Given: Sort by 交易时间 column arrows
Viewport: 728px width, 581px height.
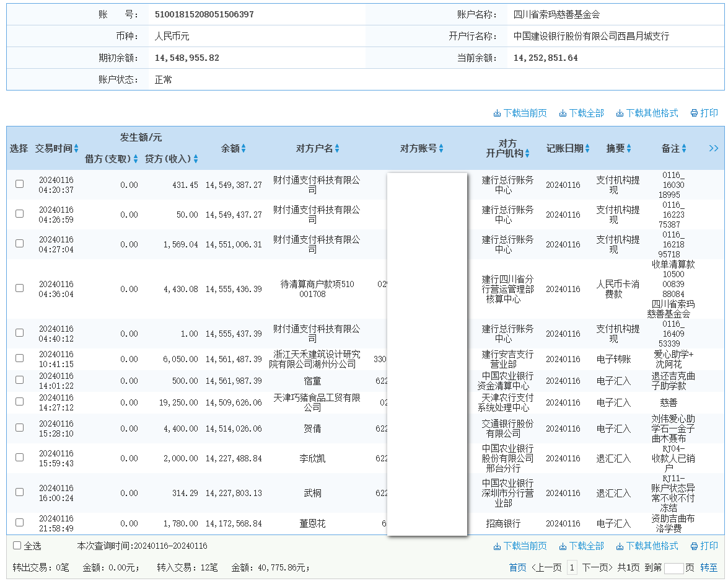Looking at the screenshot, I should (x=76, y=148).
